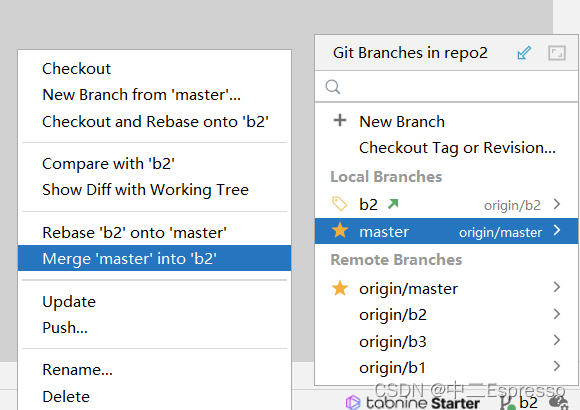
Task: Click the origin/b2 tracking label on b2 row
Action: pos(512,205)
